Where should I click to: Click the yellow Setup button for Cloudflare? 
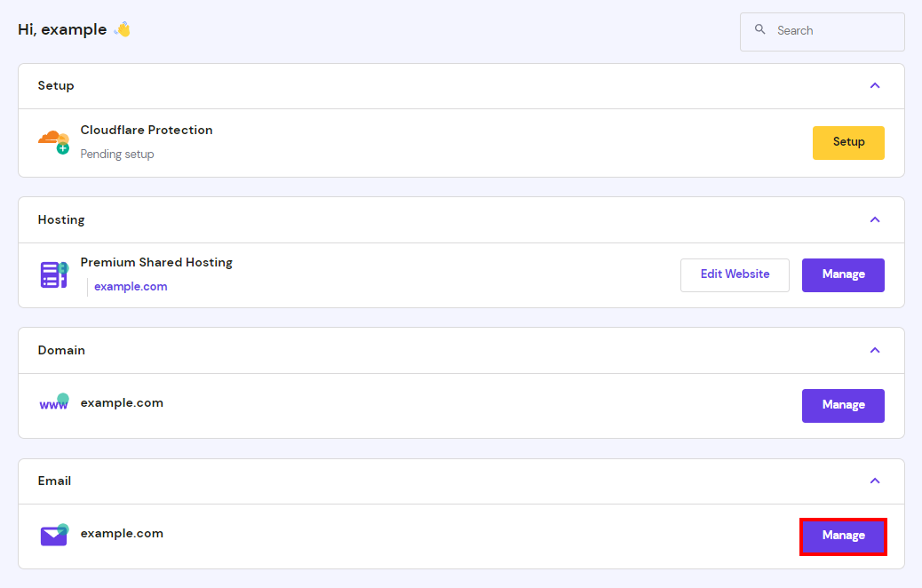click(x=848, y=143)
